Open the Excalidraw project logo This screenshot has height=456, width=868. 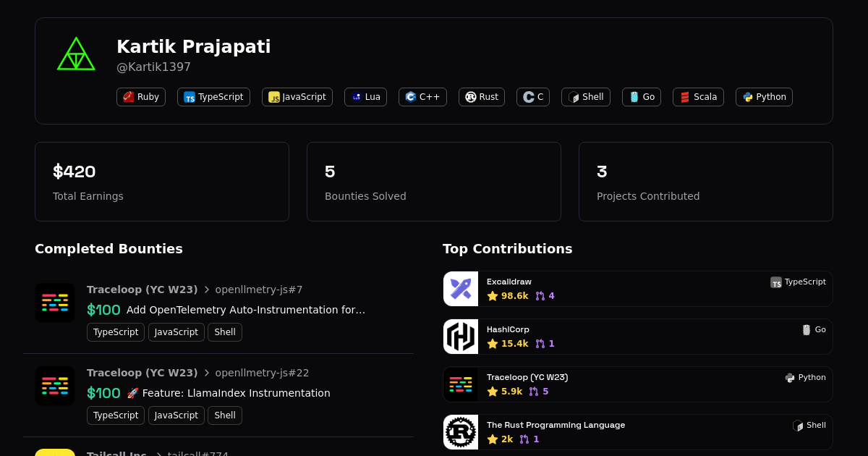click(x=461, y=289)
